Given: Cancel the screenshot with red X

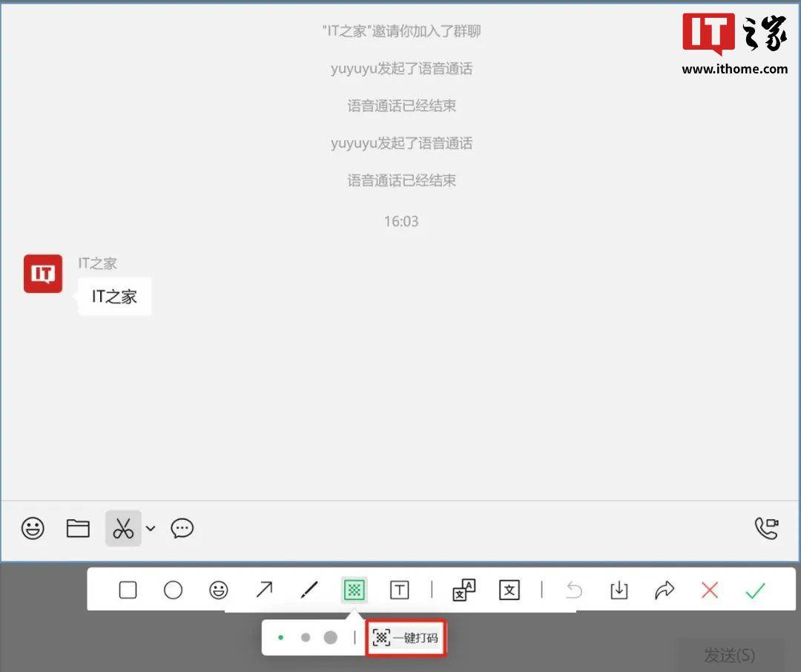Looking at the screenshot, I should [710, 590].
